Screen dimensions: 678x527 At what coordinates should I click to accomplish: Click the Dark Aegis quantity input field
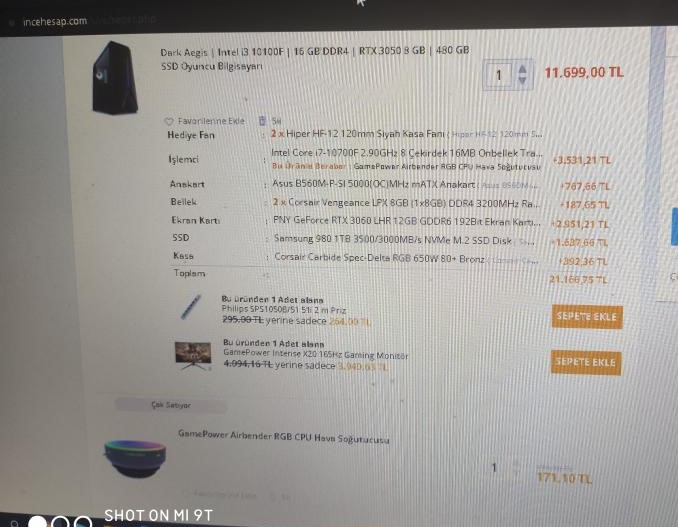(499, 75)
